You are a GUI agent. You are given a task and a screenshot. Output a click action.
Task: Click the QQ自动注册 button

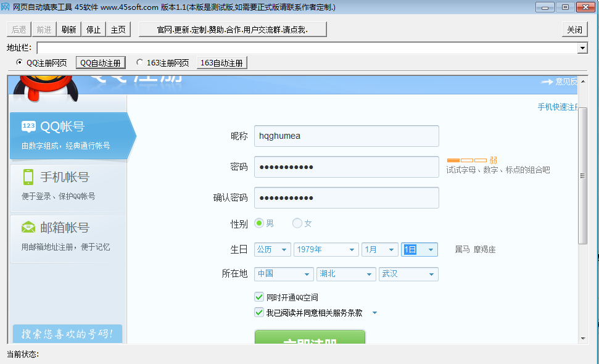(101, 63)
